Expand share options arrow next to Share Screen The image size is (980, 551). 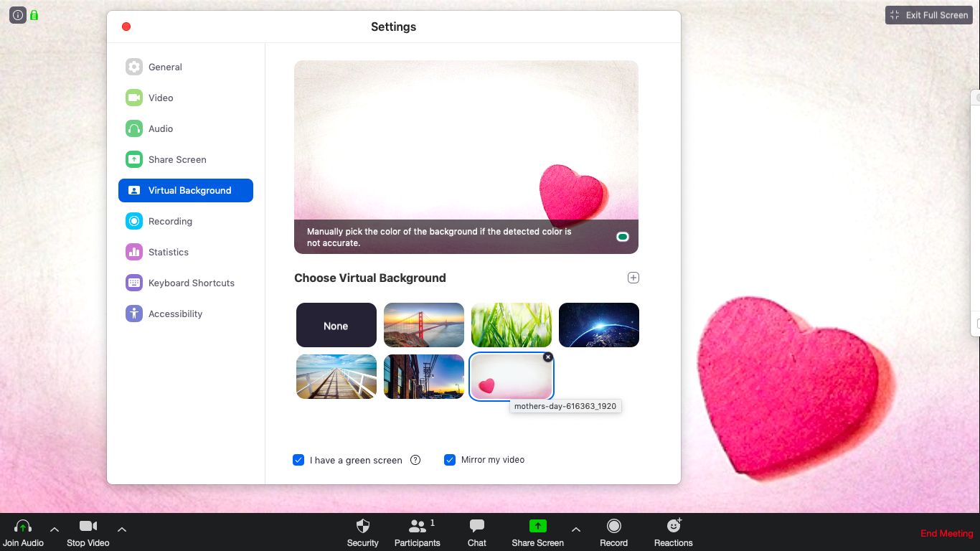(576, 529)
